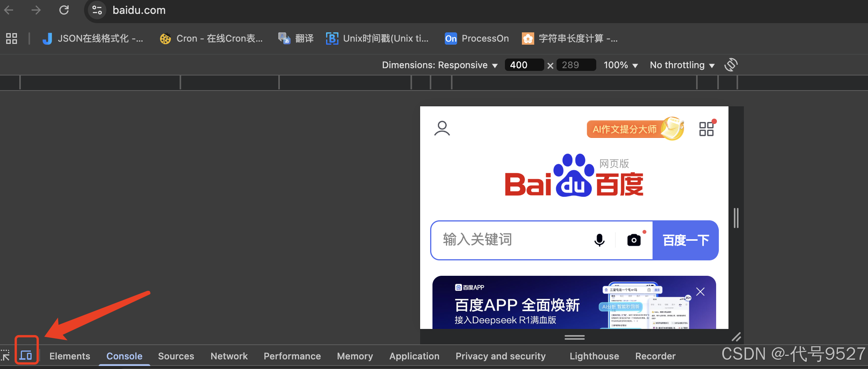
Task: Edit the height field showing 289
Action: (x=576, y=65)
